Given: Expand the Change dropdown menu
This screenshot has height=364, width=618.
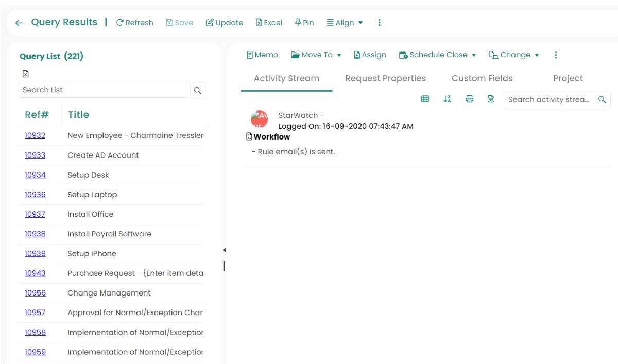Looking at the screenshot, I should tap(513, 55).
